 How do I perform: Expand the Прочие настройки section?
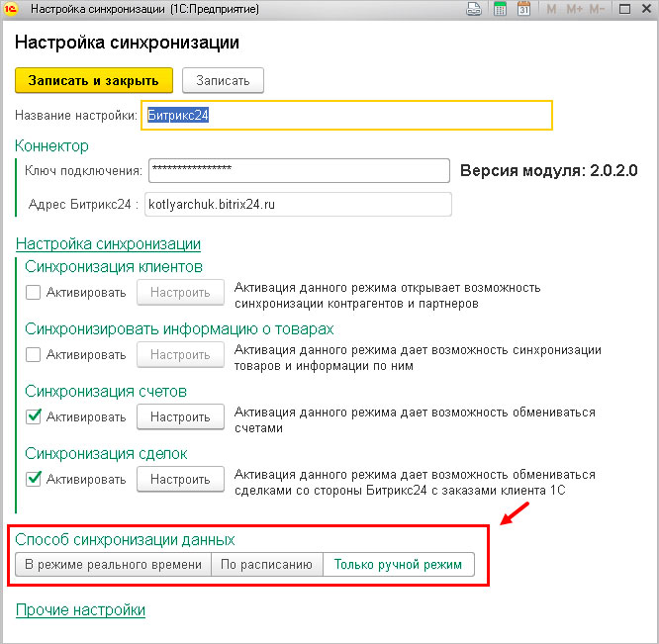[80, 609]
